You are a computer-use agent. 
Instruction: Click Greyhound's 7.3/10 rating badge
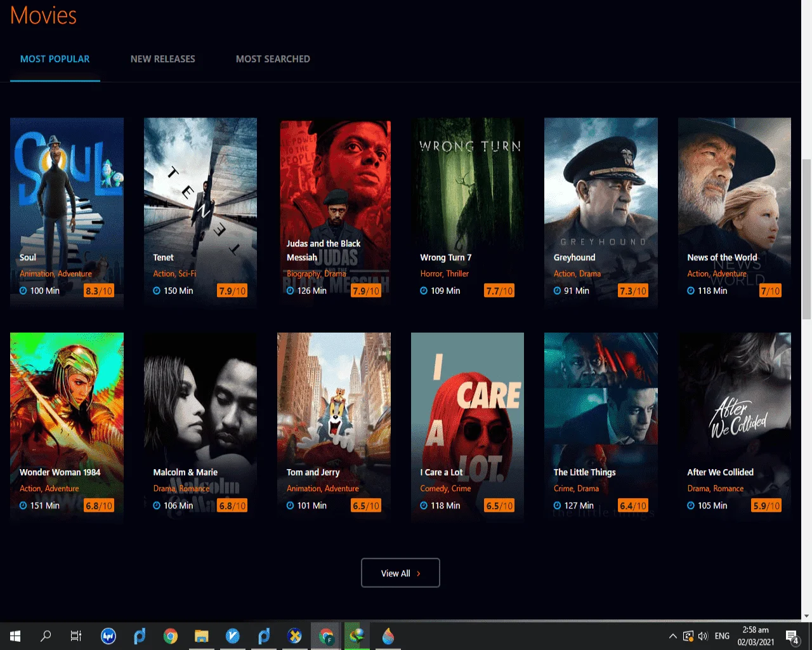[633, 291]
